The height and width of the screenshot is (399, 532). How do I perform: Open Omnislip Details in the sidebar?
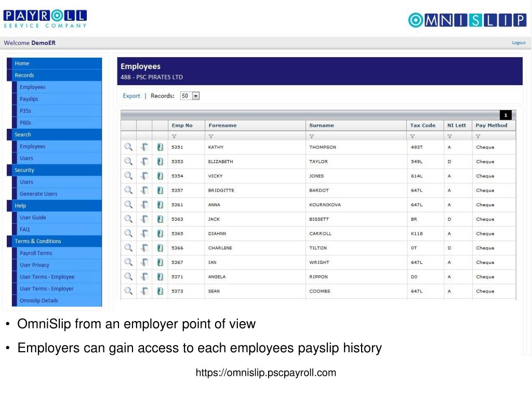tap(57, 301)
